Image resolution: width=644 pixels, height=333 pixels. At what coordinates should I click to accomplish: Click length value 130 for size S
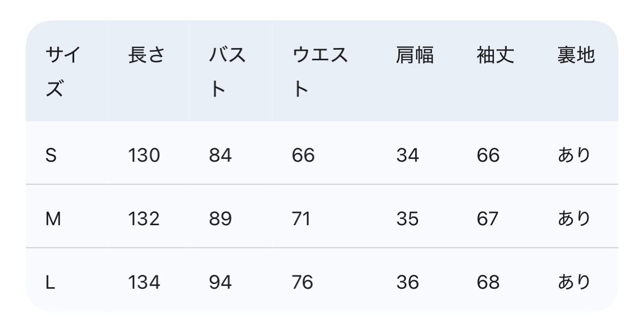point(144,155)
